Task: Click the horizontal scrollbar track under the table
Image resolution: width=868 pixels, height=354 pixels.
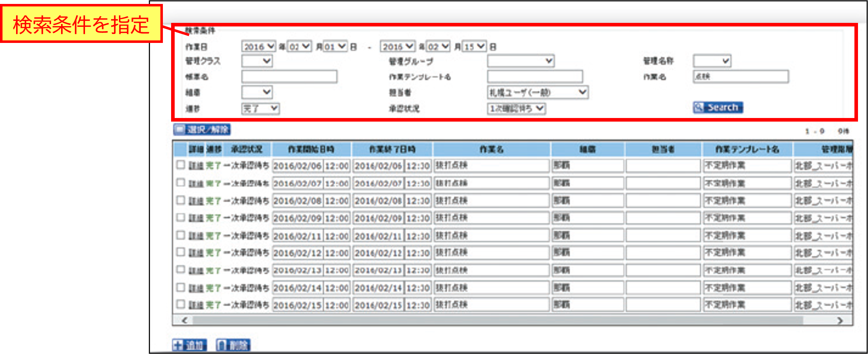Action: click(500, 320)
